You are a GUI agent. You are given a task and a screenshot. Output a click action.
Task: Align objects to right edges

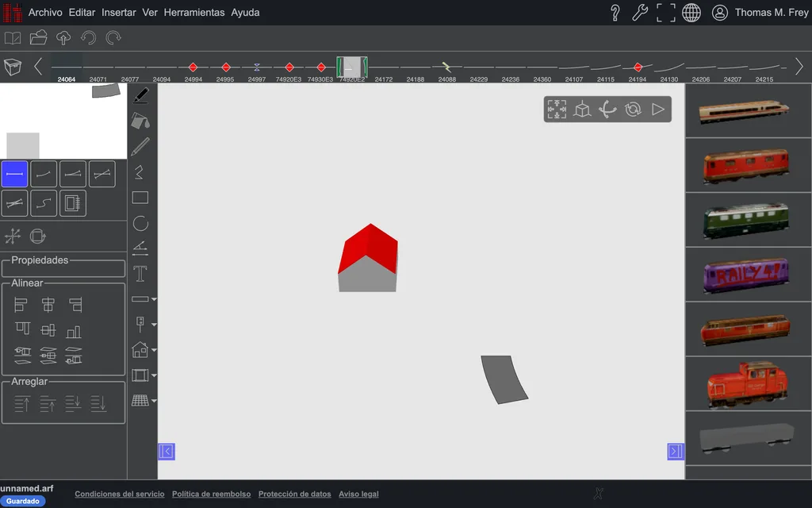pyautogui.click(x=75, y=305)
